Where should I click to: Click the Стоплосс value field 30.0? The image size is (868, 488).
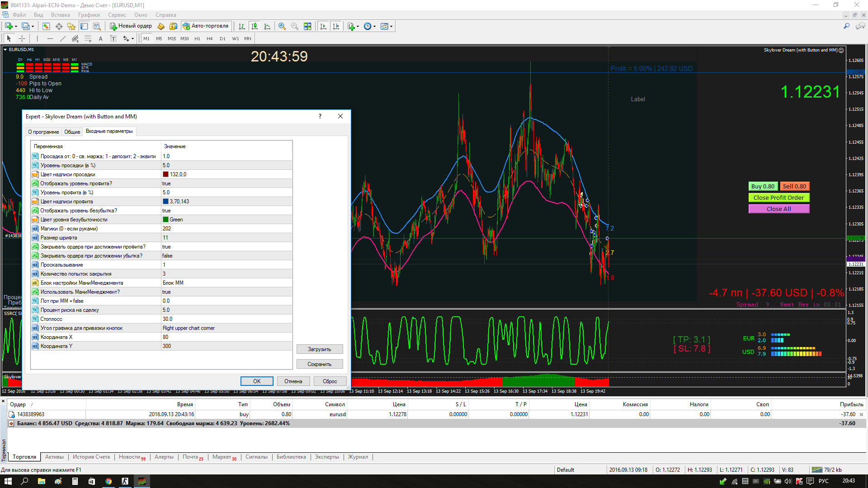coord(226,319)
